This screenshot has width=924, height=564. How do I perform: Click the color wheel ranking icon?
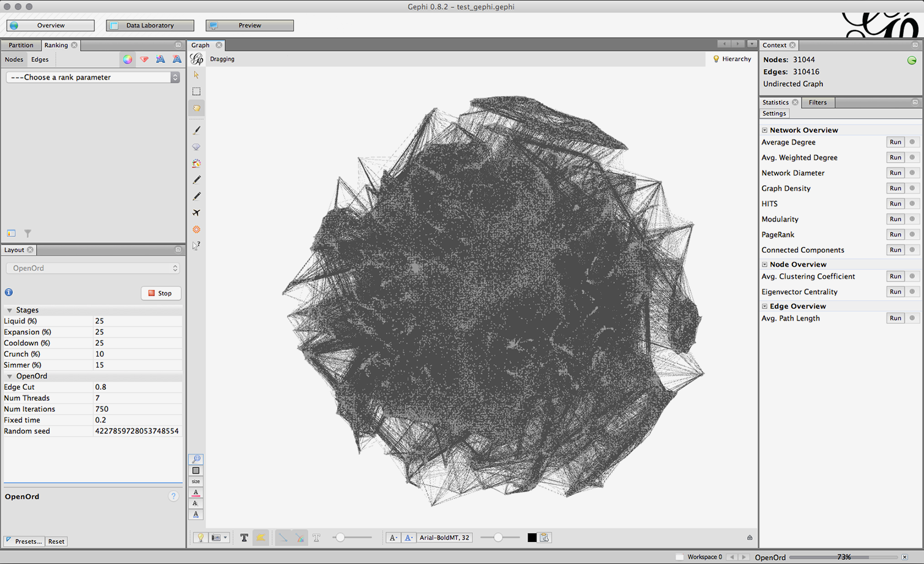tap(127, 59)
